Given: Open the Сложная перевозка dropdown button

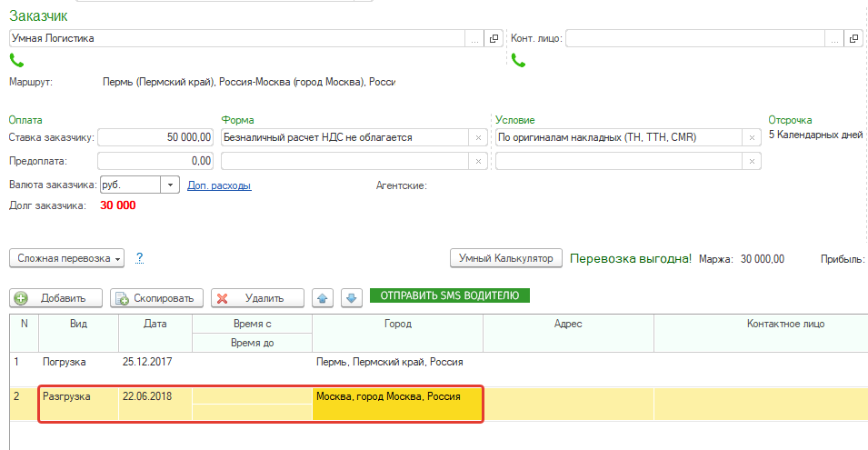Looking at the screenshot, I should [x=66, y=258].
